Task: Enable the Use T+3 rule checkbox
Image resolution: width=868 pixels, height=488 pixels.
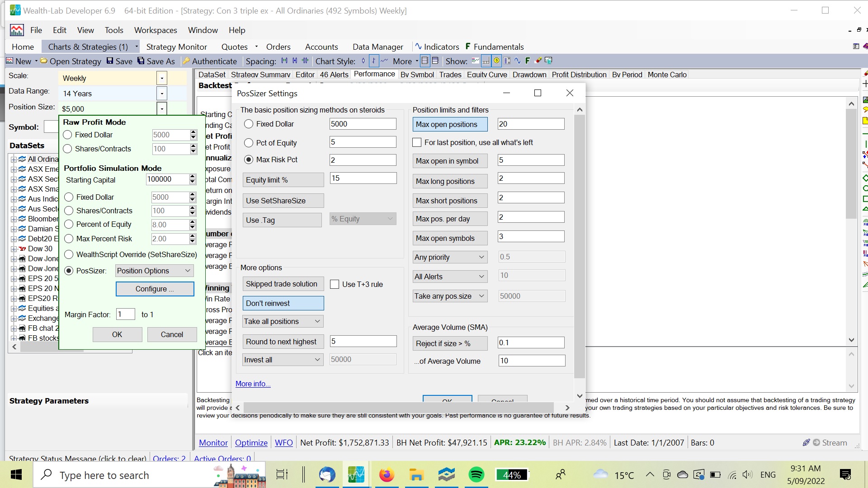Action: [x=335, y=284]
